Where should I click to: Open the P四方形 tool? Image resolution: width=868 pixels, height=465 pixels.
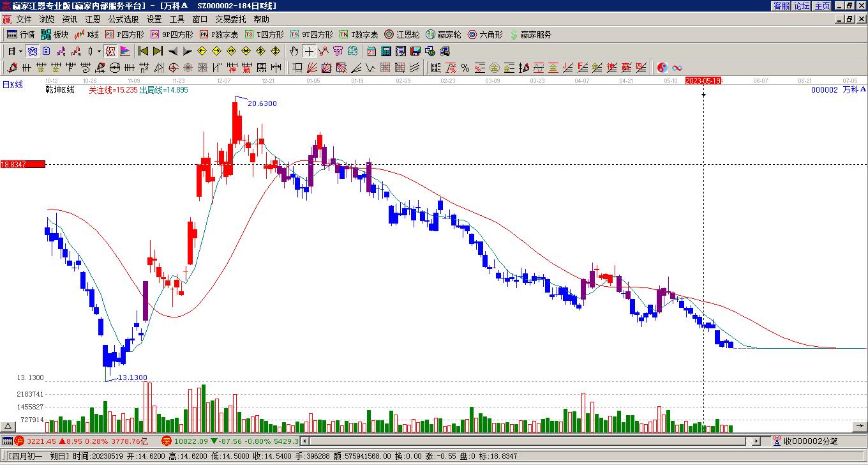tap(124, 34)
